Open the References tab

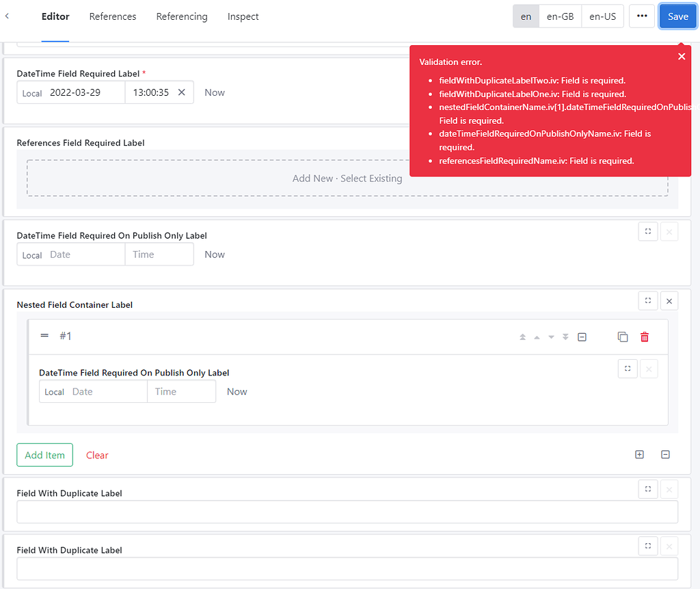click(x=113, y=16)
